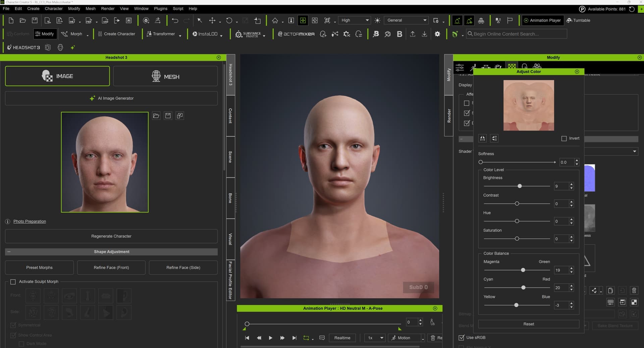Screen dimensions: 644x348
Task: Expand the General lighting dropdown
Action: tap(407, 20)
